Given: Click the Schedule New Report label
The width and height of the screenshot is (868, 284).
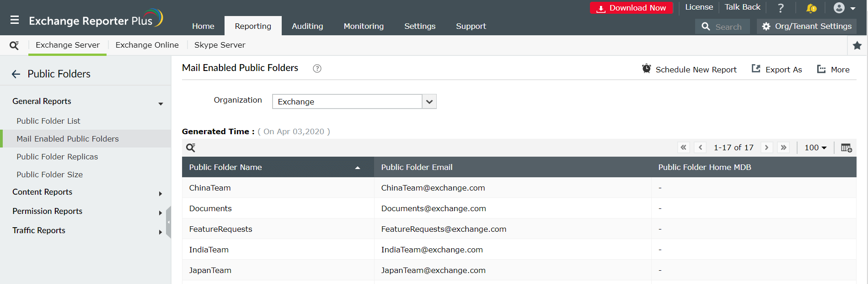Looking at the screenshot, I should [696, 70].
